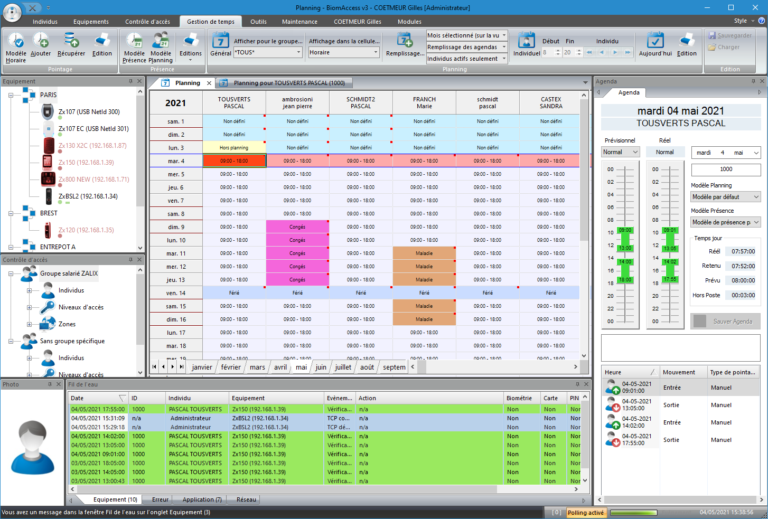The image size is (768, 519).
Task: Open the Horaire cell display dropdown
Action: pyautogui.click(x=376, y=52)
